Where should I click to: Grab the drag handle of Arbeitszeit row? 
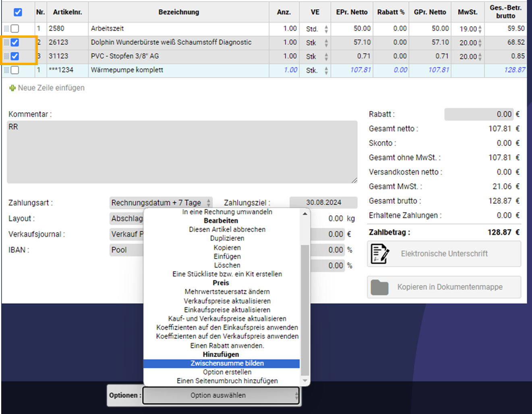click(6, 29)
